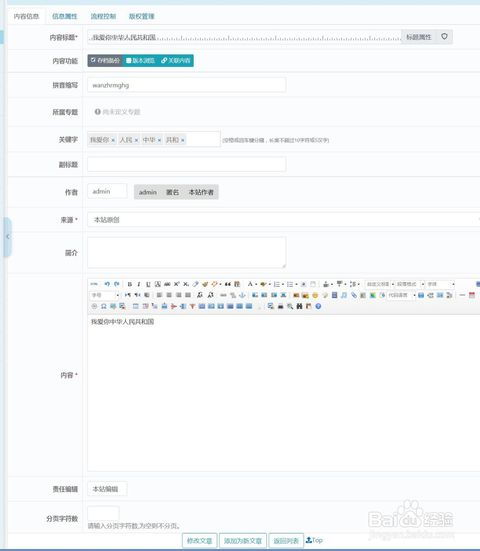Insert a horizontal rule in the editor
The width and height of the screenshot is (480, 551).
462,295
